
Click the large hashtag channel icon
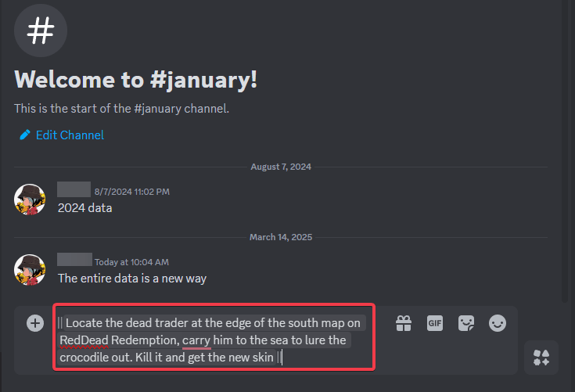41,31
